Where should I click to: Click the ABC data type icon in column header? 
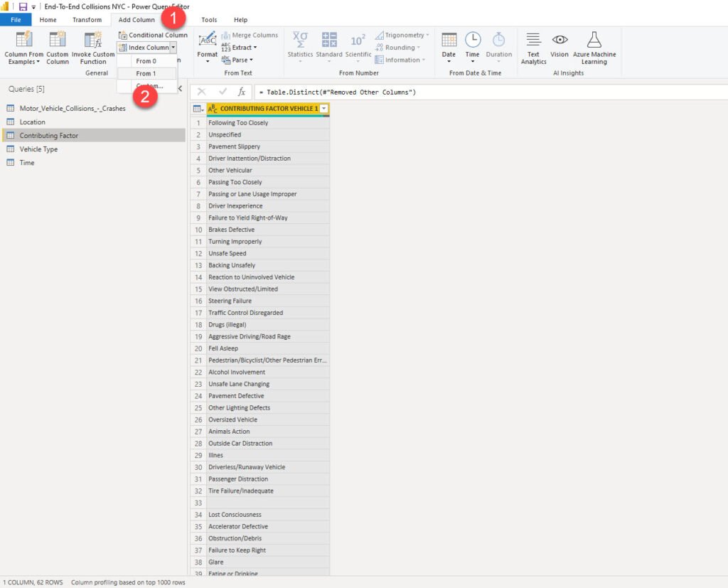click(x=213, y=109)
